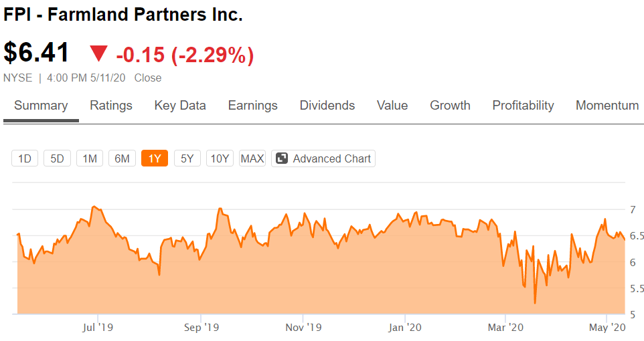Open the Key Data tab
Screen dimensions: 644x341
click(x=180, y=106)
